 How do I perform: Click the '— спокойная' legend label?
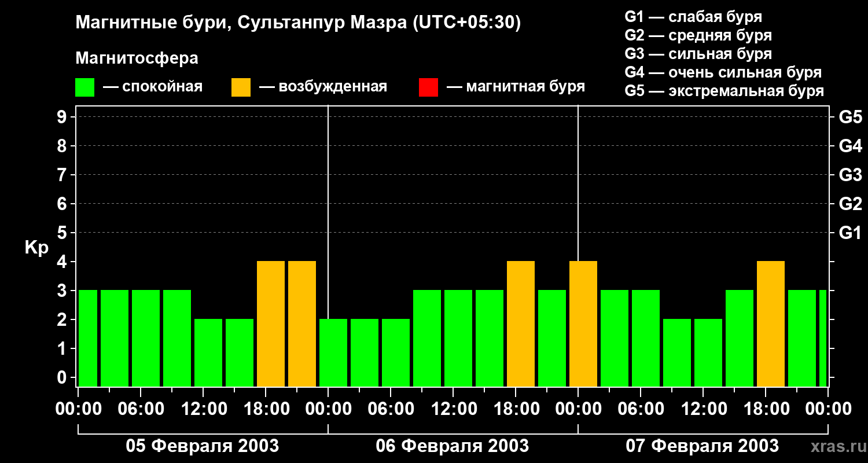coord(153,87)
